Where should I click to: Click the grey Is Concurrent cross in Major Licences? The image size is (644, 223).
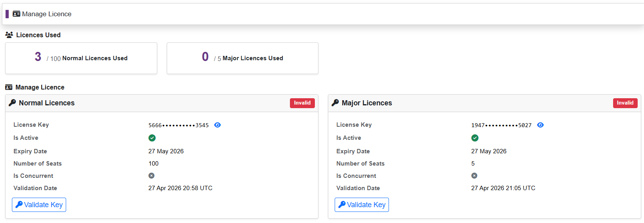474,175
